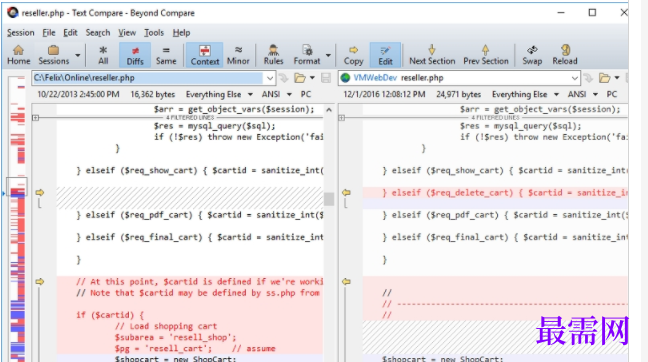Click right '24,971 bytes' size label
This screenshot has height=362, width=648.
pyautogui.click(x=458, y=95)
